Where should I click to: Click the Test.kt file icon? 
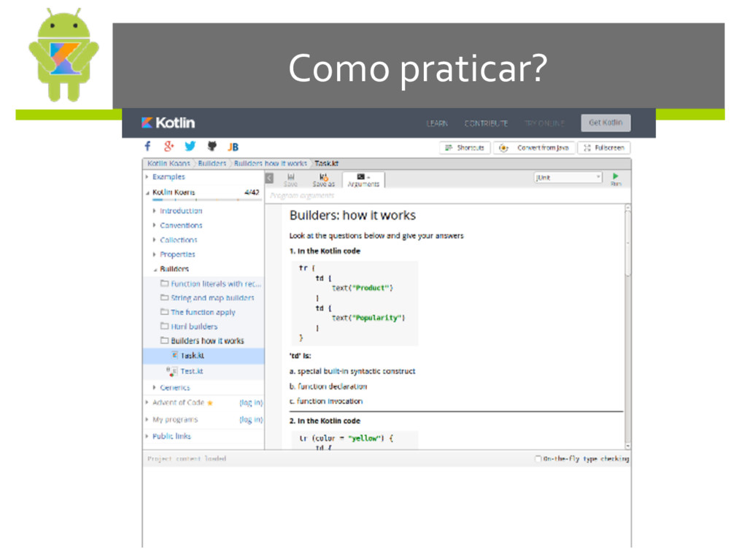click(172, 371)
